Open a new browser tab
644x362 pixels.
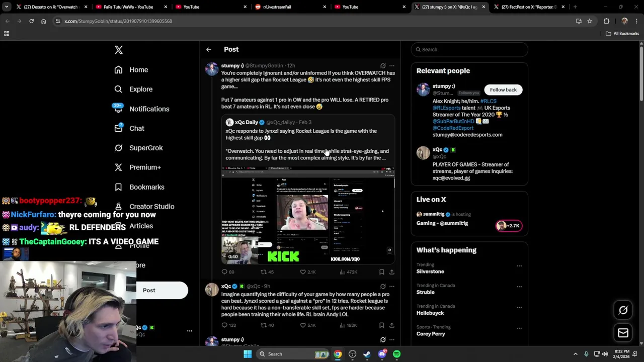575,7
